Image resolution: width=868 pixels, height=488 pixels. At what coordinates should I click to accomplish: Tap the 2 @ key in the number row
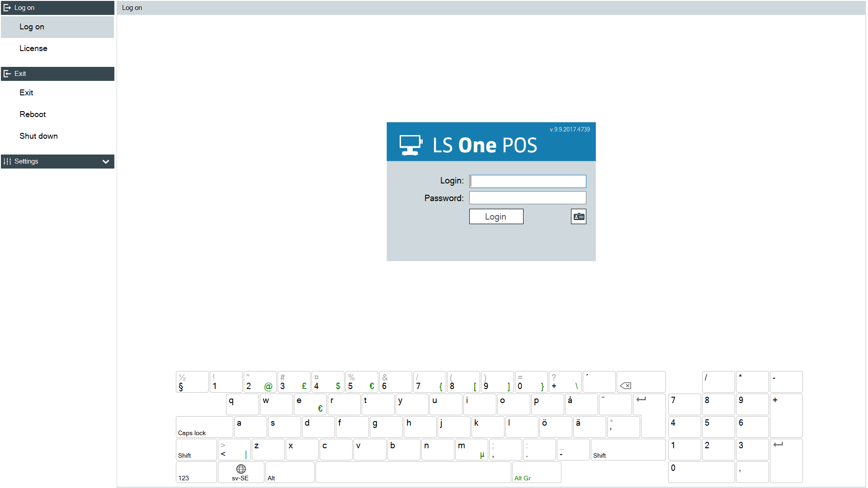260,382
